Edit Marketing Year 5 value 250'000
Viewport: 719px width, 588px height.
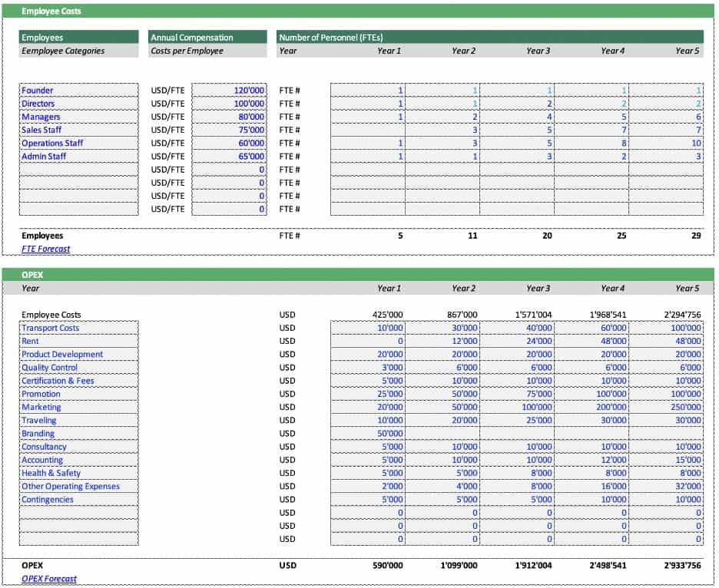click(666, 407)
